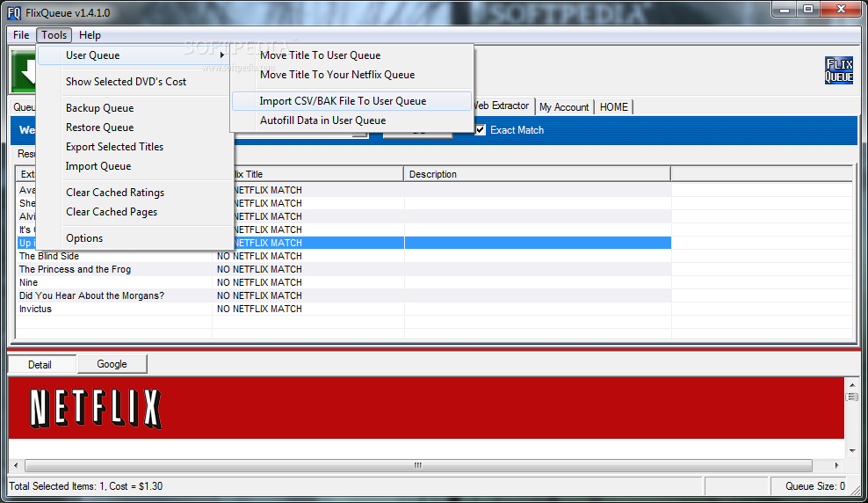Click the FlixQueue logo icon at top right

click(x=839, y=70)
